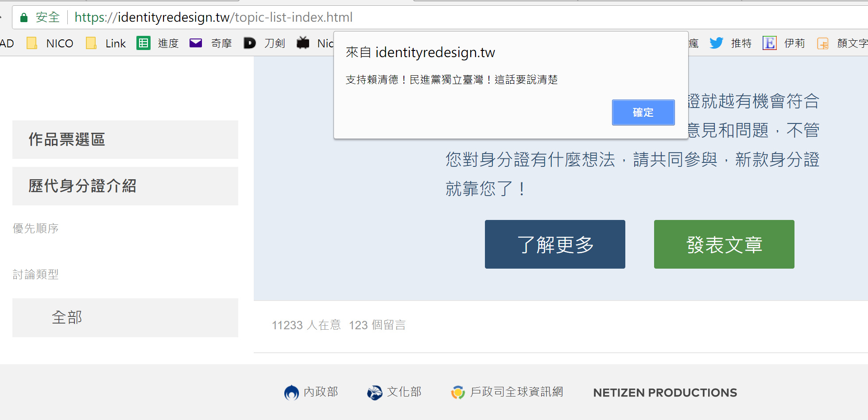Click the 確定 button in the alert dialog
Viewport: 868px width, 420px height.
click(643, 112)
